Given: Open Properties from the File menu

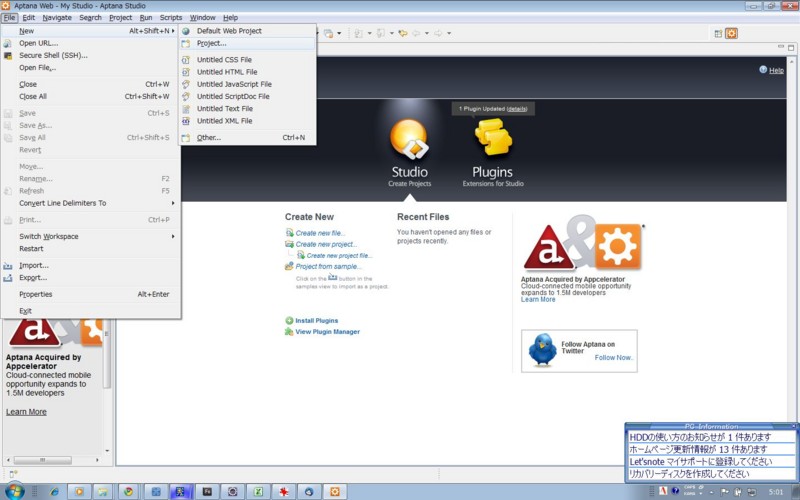Looking at the screenshot, I should [x=91, y=294].
